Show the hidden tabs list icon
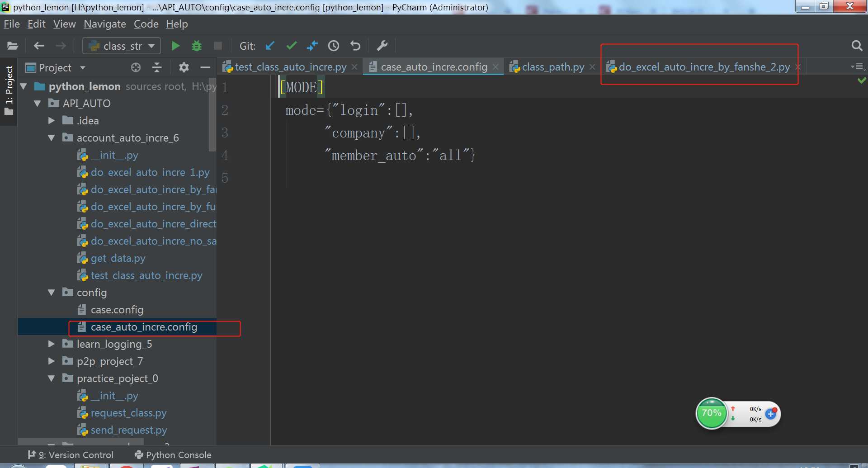Screen dimensions: 868x468 (858, 67)
